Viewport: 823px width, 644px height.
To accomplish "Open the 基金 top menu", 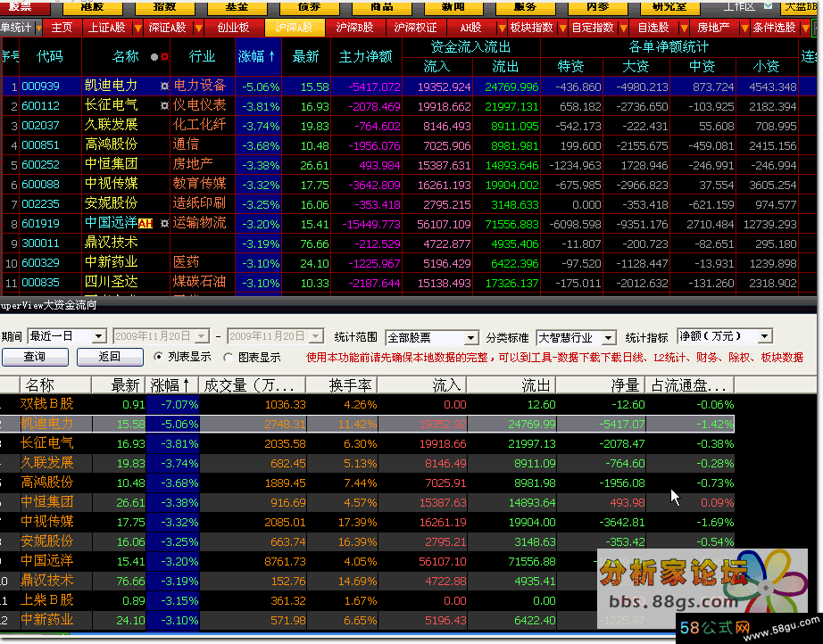I will coord(237,7).
